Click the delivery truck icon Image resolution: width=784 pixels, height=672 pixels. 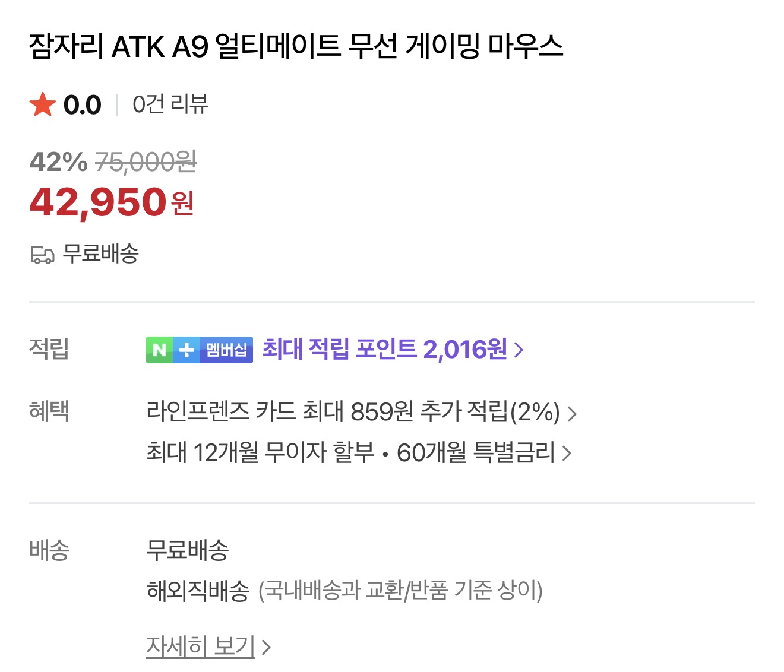(42, 255)
